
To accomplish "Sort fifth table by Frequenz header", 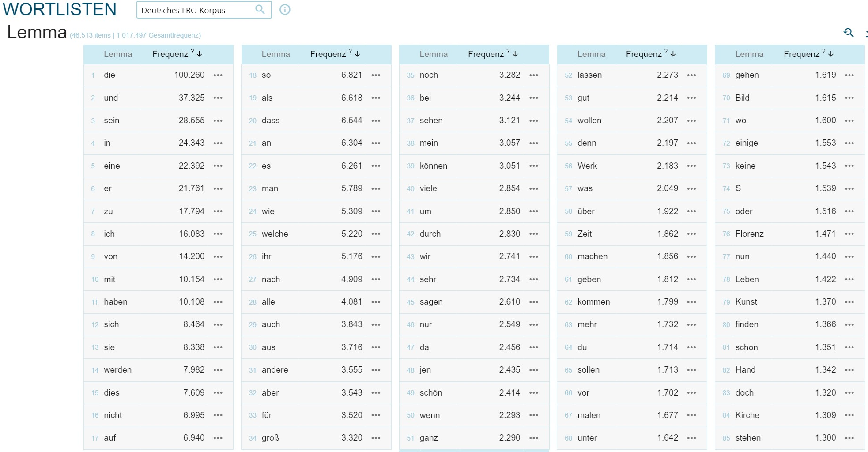I will coord(808,54).
